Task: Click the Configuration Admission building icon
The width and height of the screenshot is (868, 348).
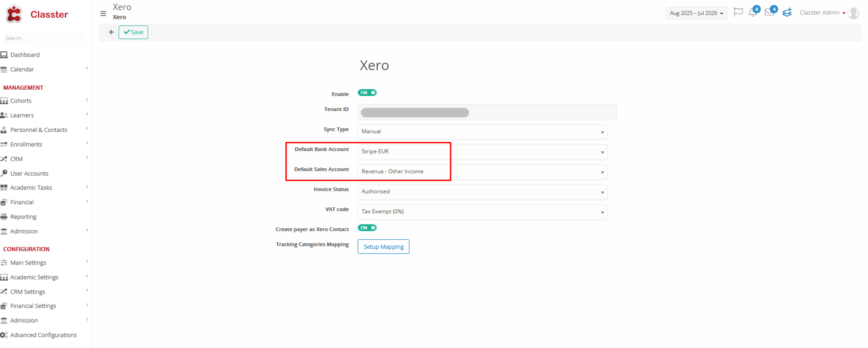Action: pyautogui.click(x=4, y=321)
